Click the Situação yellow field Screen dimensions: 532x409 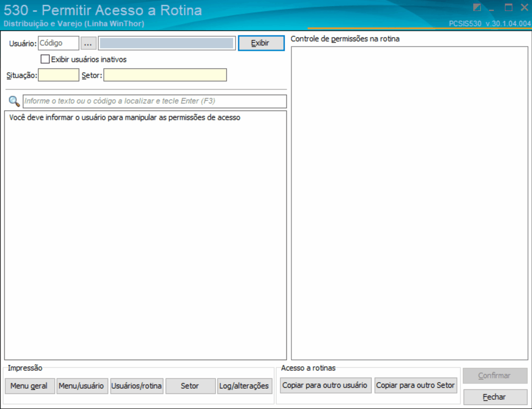click(x=58, y=75)
